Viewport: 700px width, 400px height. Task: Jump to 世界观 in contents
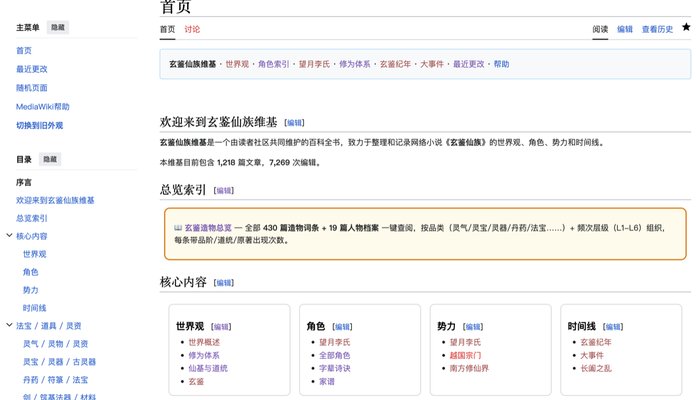click(x=35, y=254)
